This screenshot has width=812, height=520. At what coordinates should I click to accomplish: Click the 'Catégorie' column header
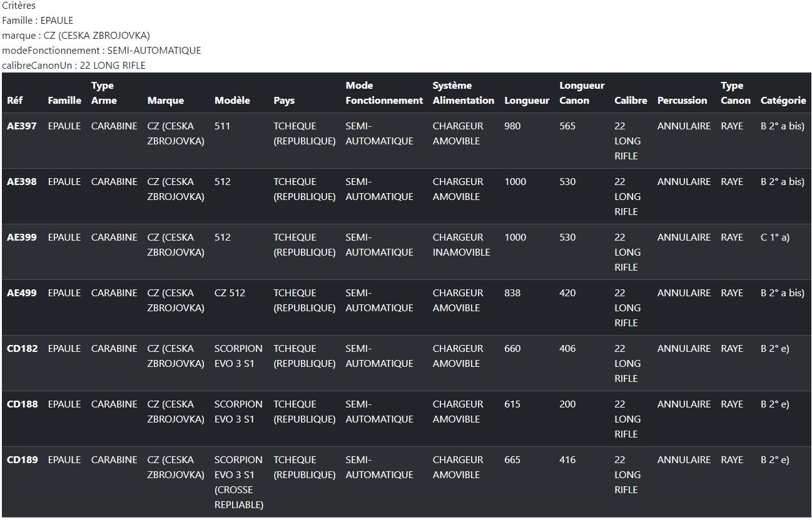(x=783, y=100)
